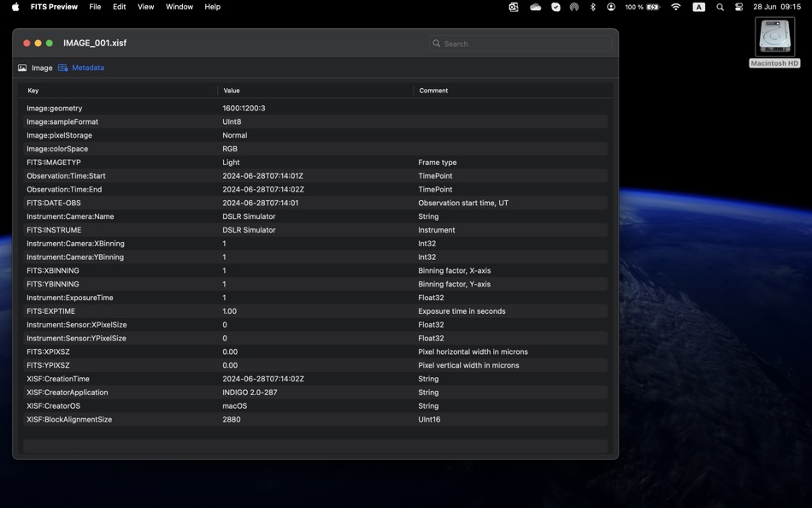812x508 pixels.
Task: Click the user account menu bar icon
Action: [x=611, y=7]
